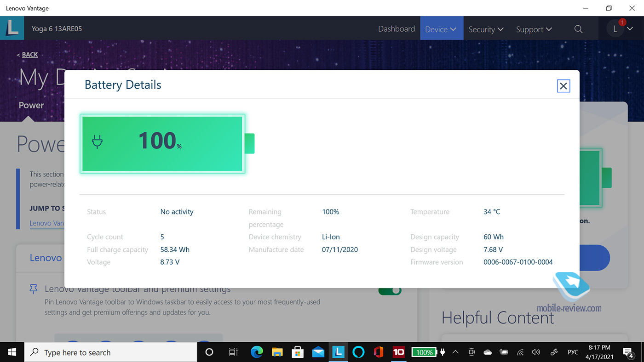
Task: Show hidden system tray icons
Action: pyautogui.click(x=455, y=352)
